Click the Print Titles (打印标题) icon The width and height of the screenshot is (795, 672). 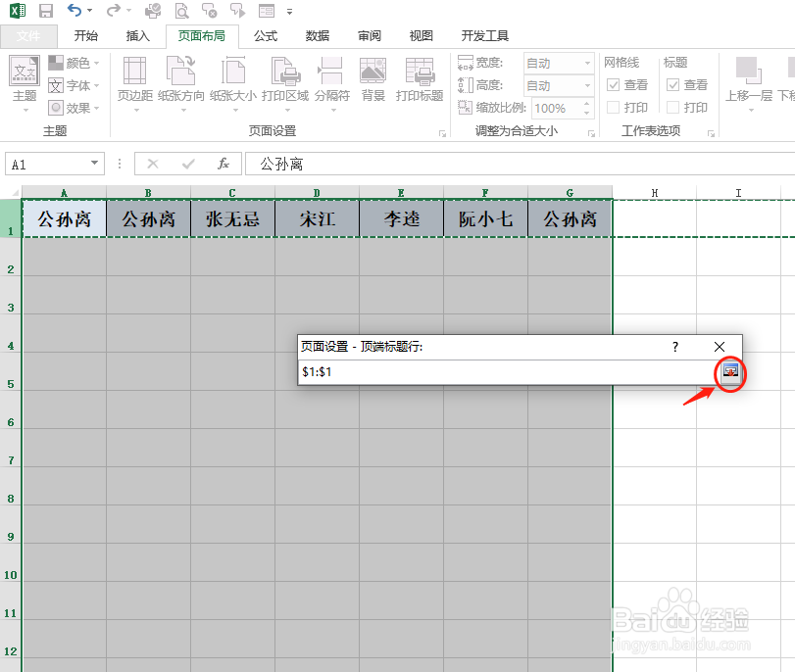pos(420,71)
